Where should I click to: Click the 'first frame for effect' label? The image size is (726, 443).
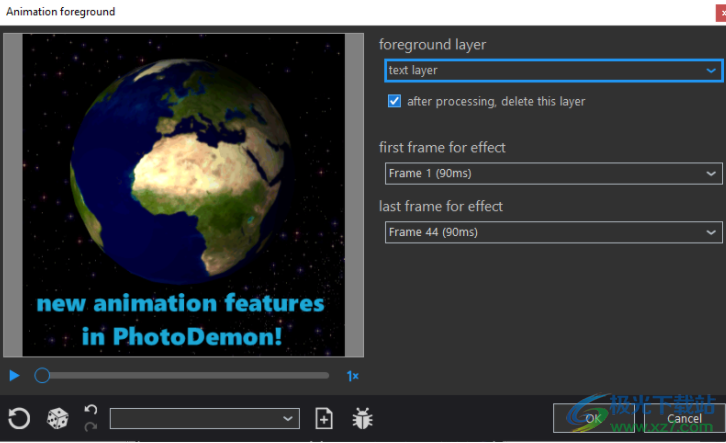(442, 148)
